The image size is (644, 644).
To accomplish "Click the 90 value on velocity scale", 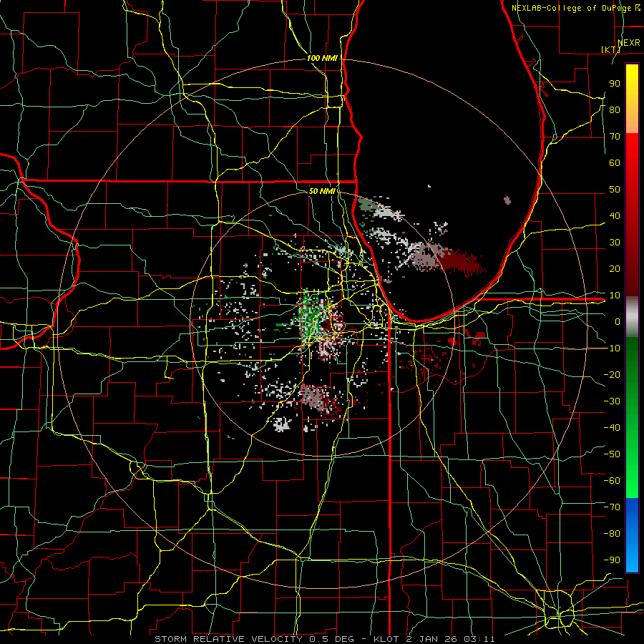I will pos(615,84).
